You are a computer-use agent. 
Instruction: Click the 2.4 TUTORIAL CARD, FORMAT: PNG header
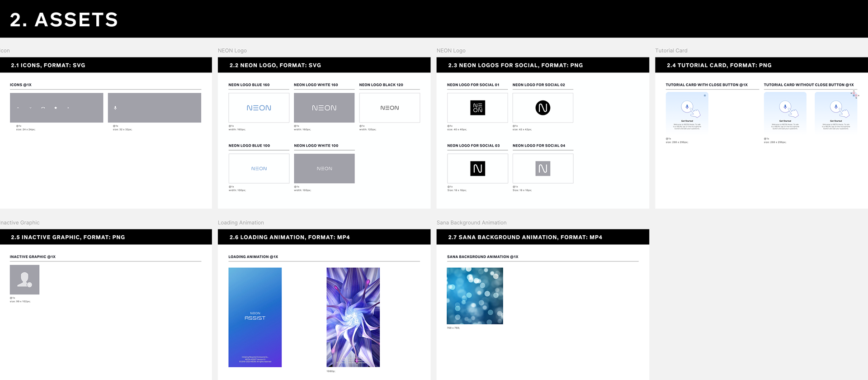[719, 65]
